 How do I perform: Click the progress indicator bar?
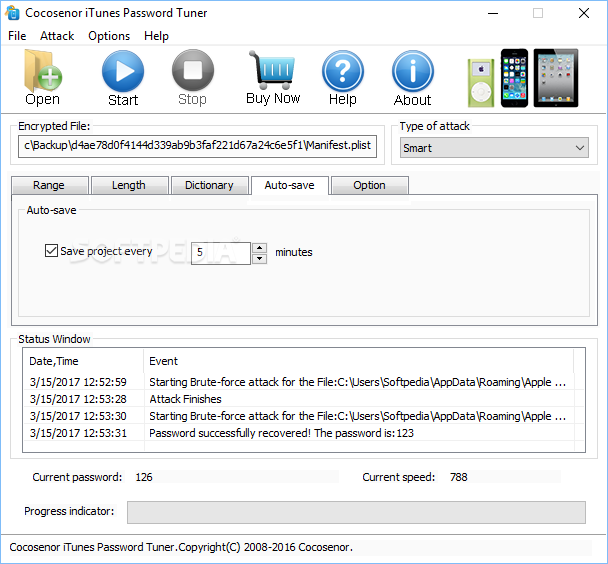356,512
